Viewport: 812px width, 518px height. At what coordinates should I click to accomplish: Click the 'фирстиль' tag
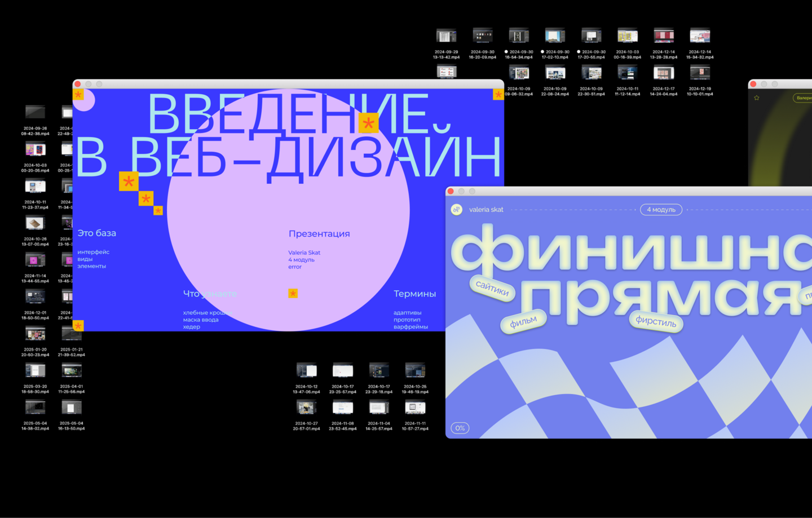click(x=656, y=322)
